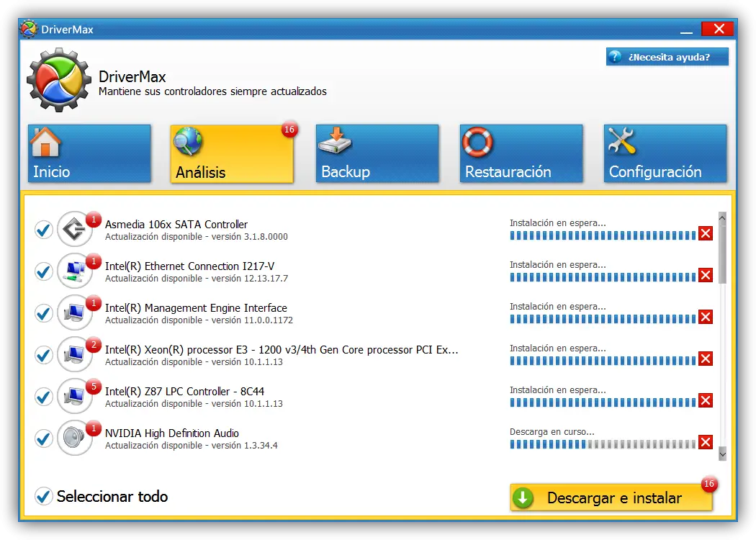Click the text versión 12.13.17.7
This screenshot has height=540, width=756.
pos(249,278)
